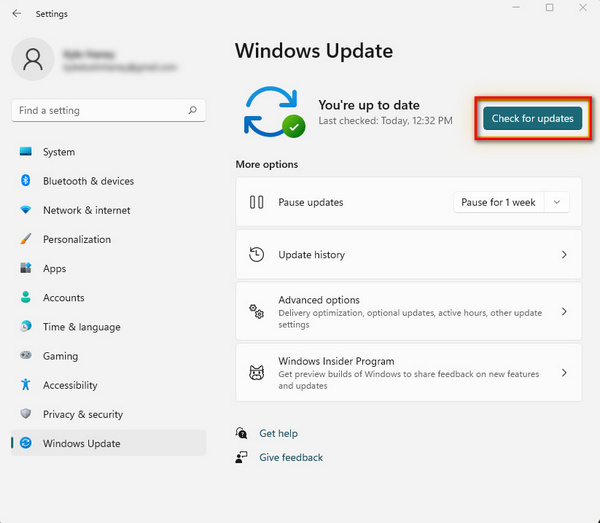600x523 pixels.
Task: Click the Advanced options gears icon
Action: [256, 311]
